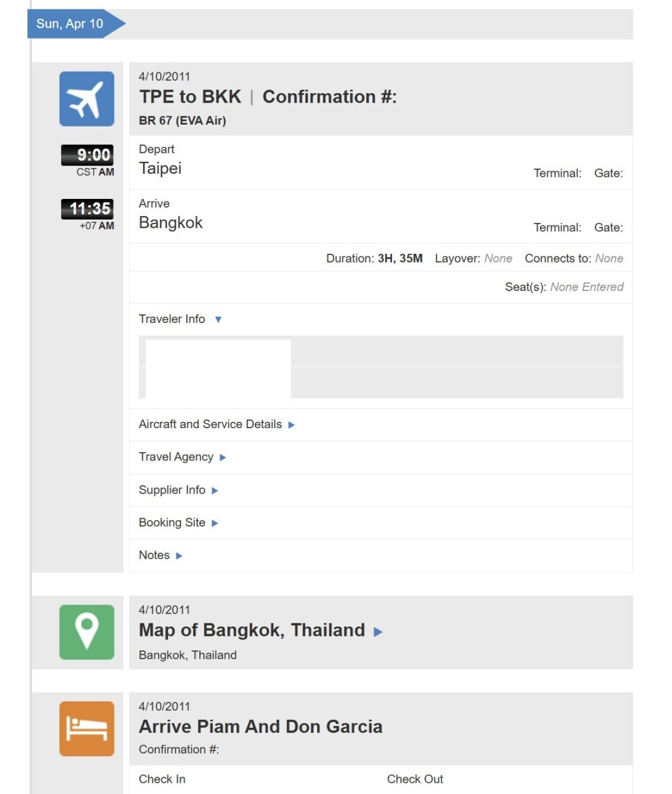Click the Arrive Piam And Don Garcia heading
The image size is (672, 794).
coord(260,727)
